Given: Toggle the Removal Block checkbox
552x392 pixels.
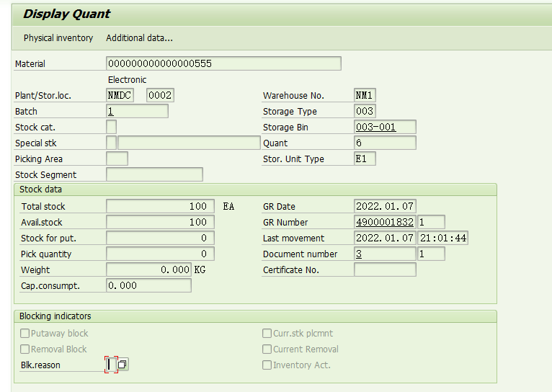Looking at the screenshot, I should [25, 349].
